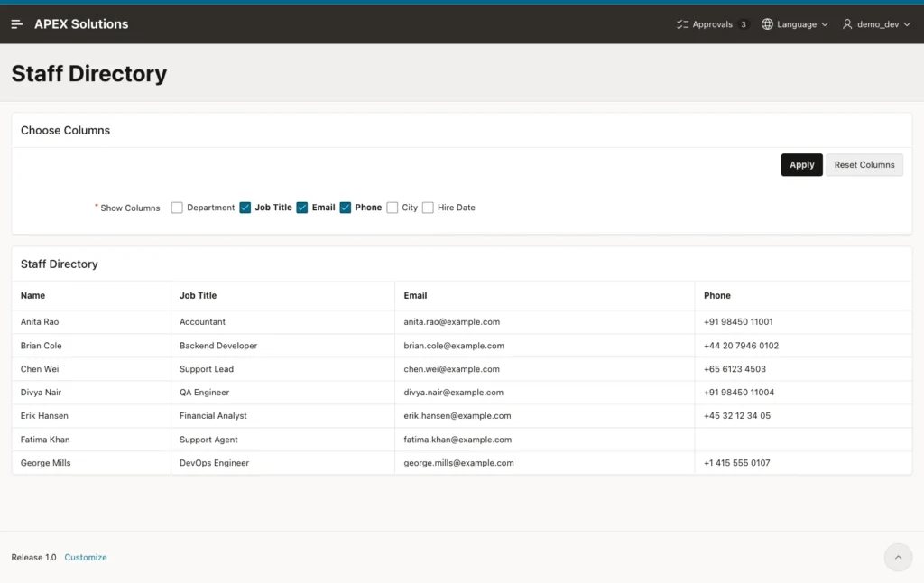
Task: Click the Email column header
Action: (544, 295)
